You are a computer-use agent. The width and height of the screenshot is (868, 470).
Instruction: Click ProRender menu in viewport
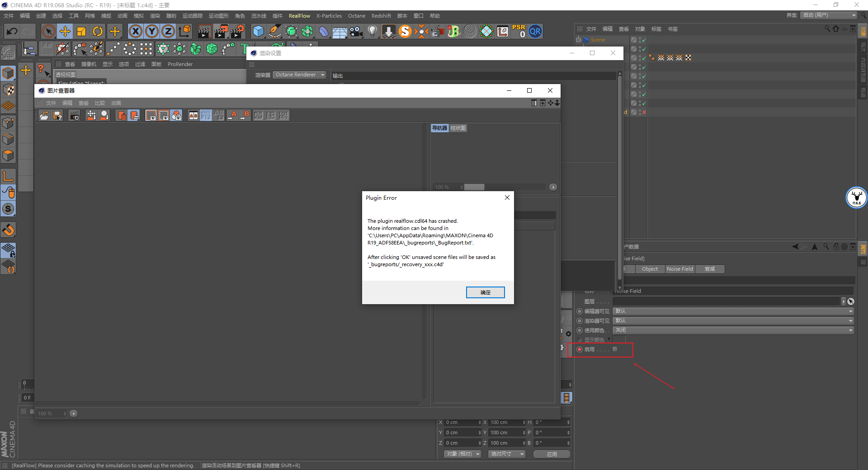pyautogui.click(x=180, y=64)
